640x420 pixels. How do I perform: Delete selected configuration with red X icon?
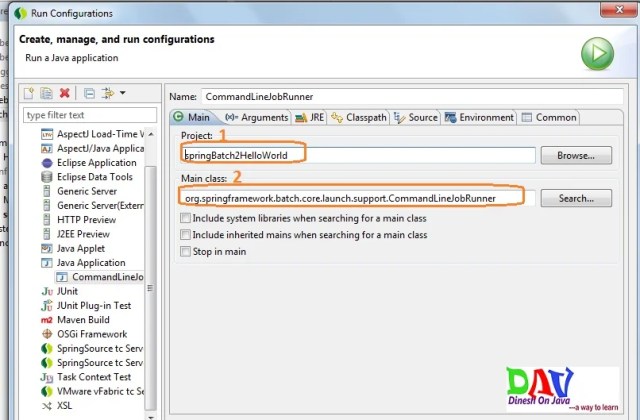(64, 93)
